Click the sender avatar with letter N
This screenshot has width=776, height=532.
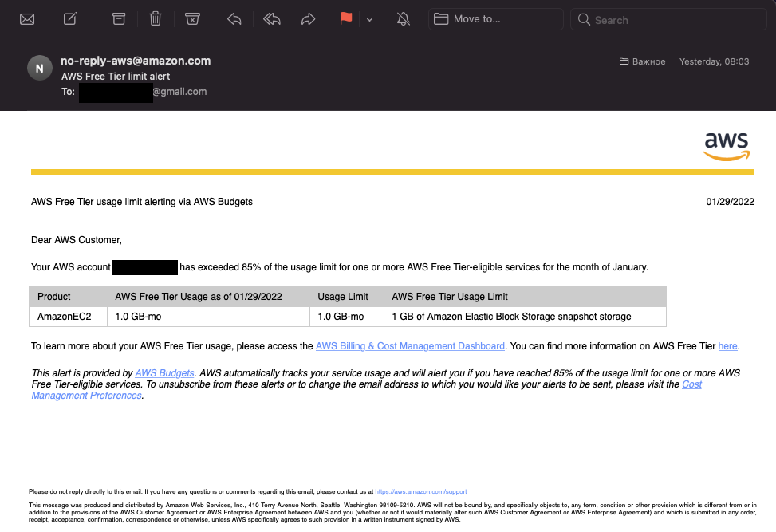pyautogui.click(x=40, y=68)
